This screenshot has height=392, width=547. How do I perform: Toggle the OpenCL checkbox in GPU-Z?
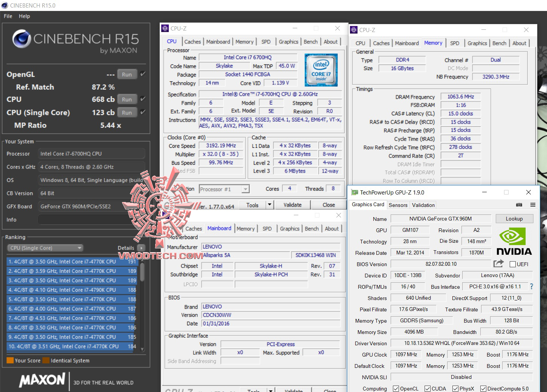[x=396, y=388]
